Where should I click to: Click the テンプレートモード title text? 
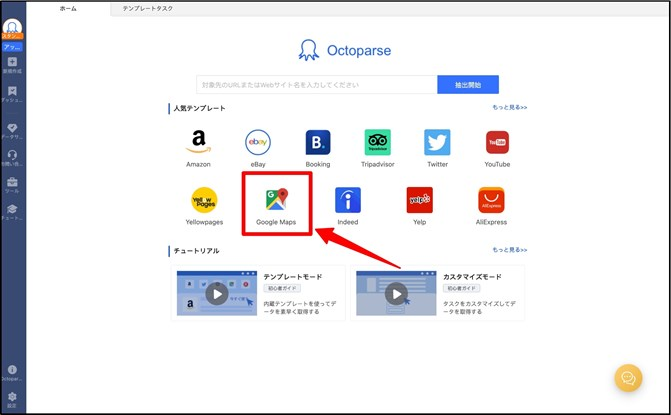[x=293, y=277]
